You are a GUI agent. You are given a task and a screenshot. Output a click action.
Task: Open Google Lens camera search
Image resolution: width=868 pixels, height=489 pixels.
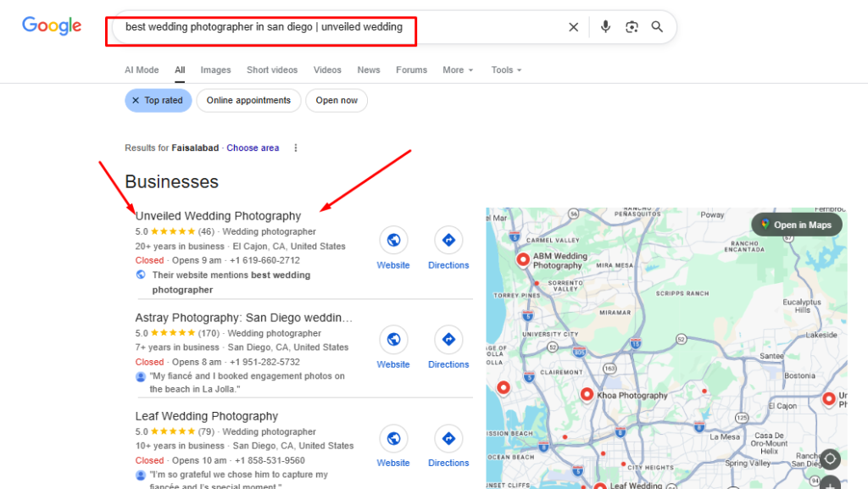632,26
